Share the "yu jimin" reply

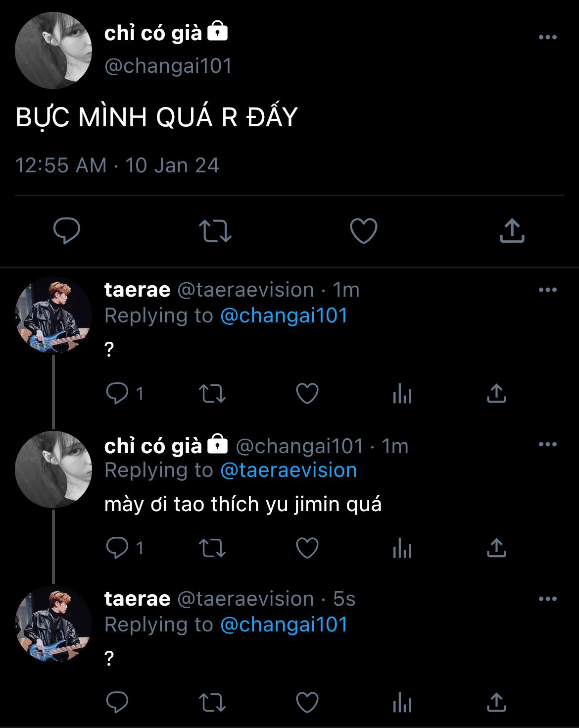point(496,548)
